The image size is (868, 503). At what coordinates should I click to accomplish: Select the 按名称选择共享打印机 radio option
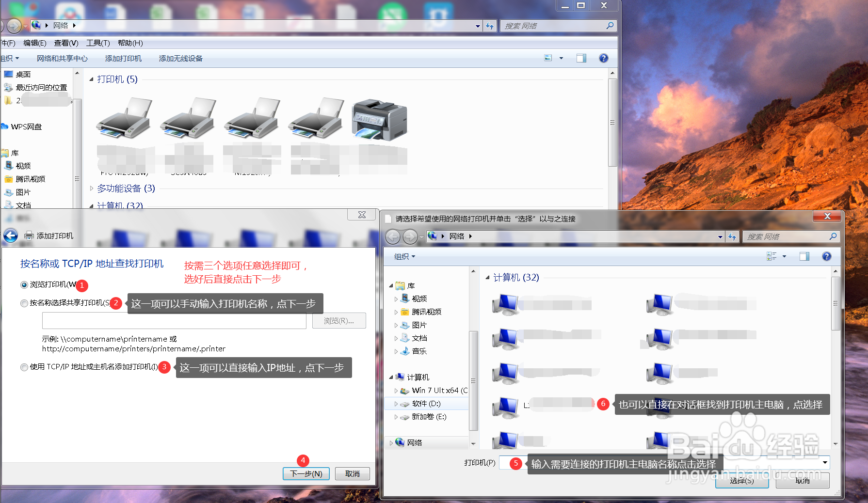[x=24, y=303]
